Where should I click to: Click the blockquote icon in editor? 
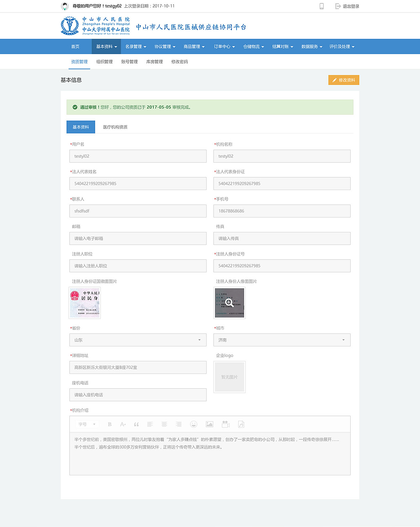coord(136,424)
